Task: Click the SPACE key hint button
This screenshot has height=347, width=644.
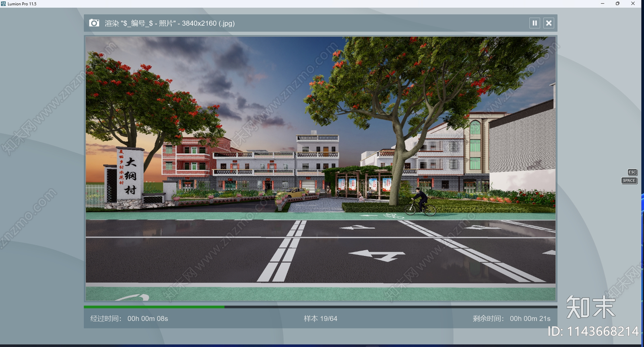Action: pos(629,181)
